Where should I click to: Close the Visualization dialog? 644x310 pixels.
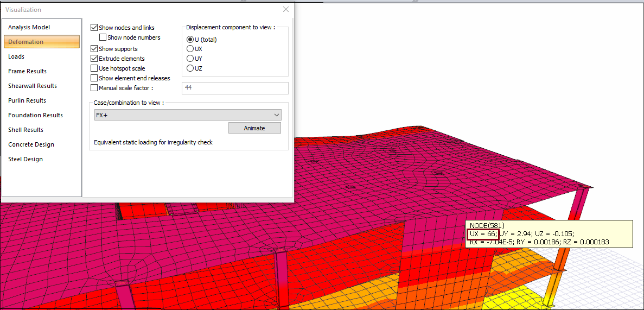[x=286, y=9]
